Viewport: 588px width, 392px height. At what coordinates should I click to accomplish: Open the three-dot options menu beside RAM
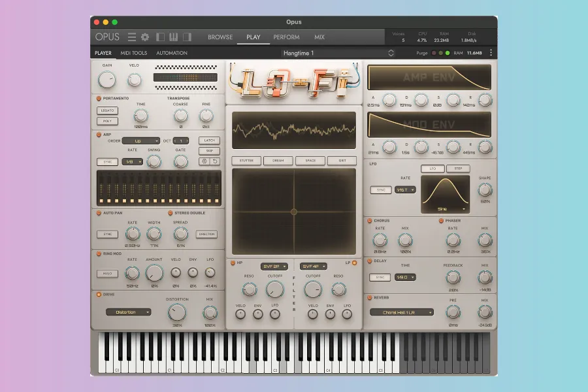[x=491, y=53]
